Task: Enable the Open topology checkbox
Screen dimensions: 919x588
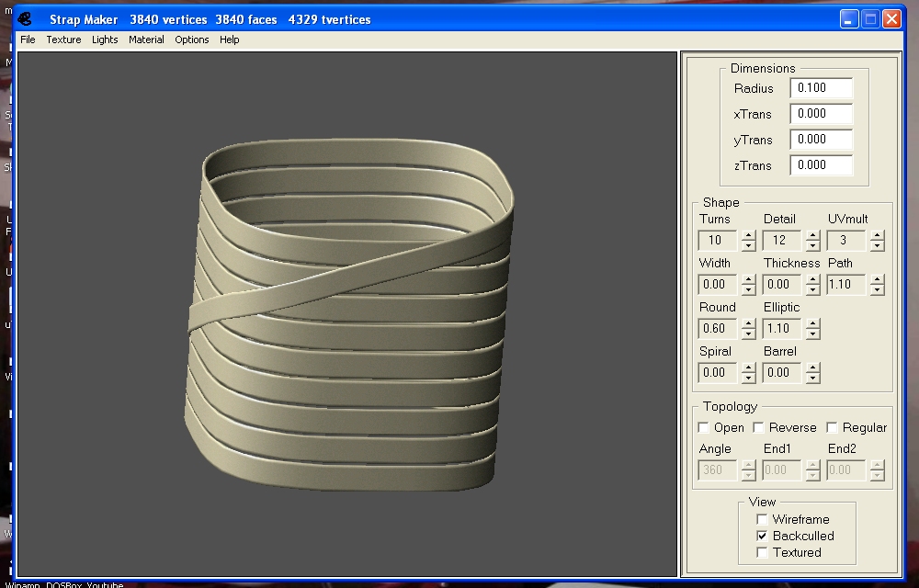Action: (x=704, y=427)
